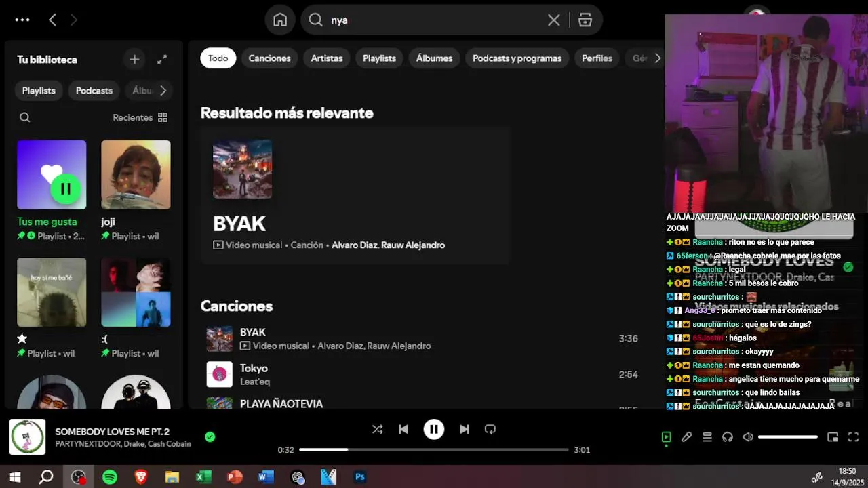Search within Tu biblioteca

25,117
